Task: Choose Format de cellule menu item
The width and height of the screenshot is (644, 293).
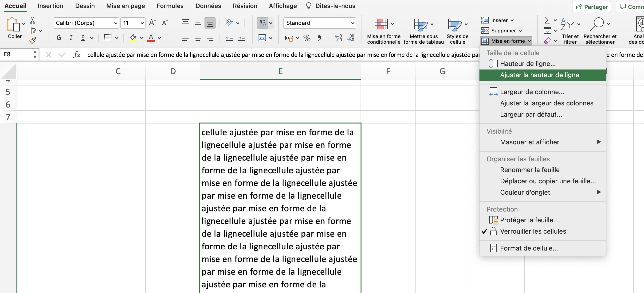Action: 542,248
